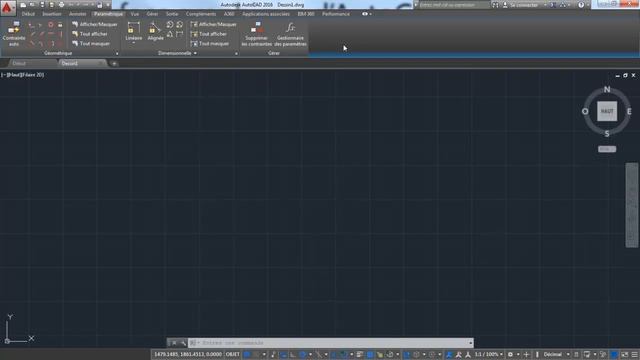
Task: Open the polar tracking angle dropdown arrow
Action: 310,354
